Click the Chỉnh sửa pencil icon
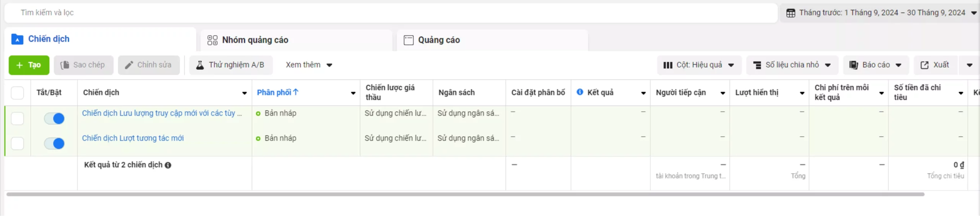 click(x=129, y=65)
